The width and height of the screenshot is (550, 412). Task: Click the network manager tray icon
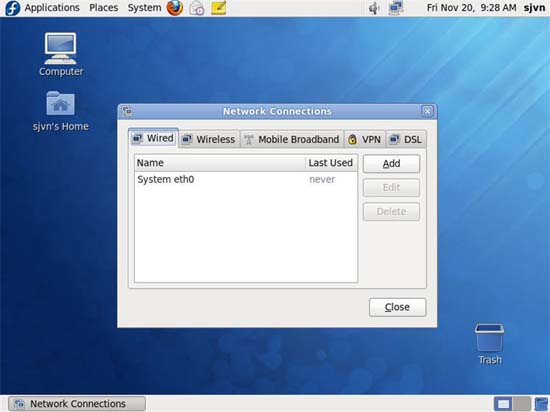point(396,8)
